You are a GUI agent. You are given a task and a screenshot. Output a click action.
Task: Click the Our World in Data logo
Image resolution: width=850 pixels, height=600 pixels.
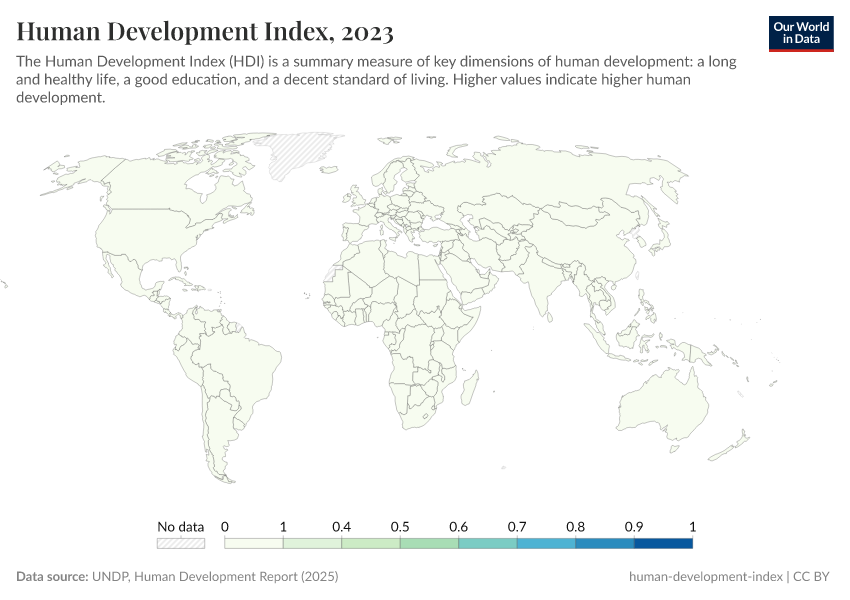point(800,33)
